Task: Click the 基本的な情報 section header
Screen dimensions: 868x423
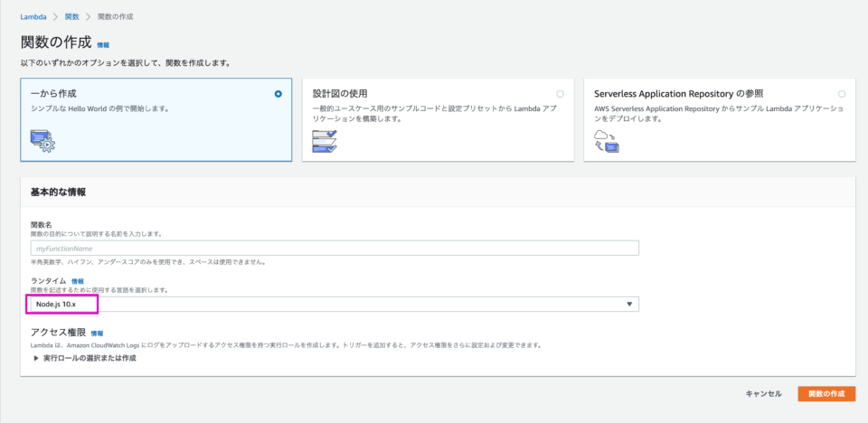Action: tap(58, 193)
